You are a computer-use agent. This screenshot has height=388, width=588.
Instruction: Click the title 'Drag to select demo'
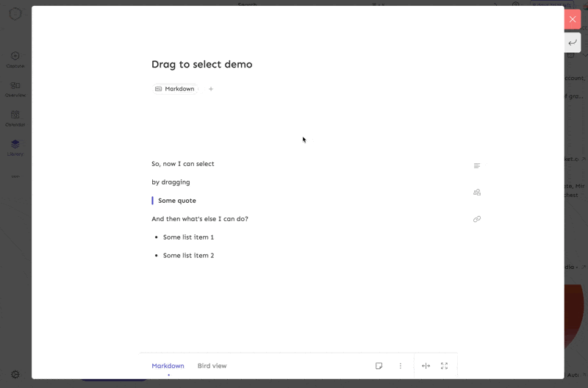[201, 65]
